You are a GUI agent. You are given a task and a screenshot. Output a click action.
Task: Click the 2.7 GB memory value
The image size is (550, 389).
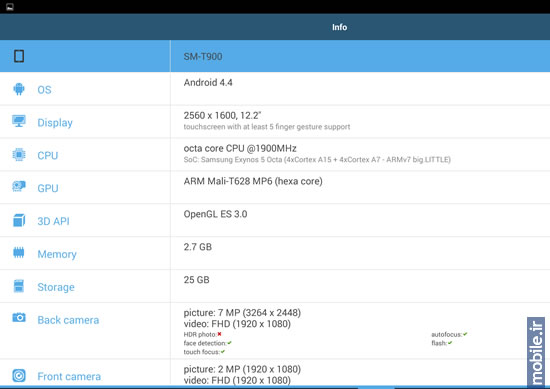[197, 247]
